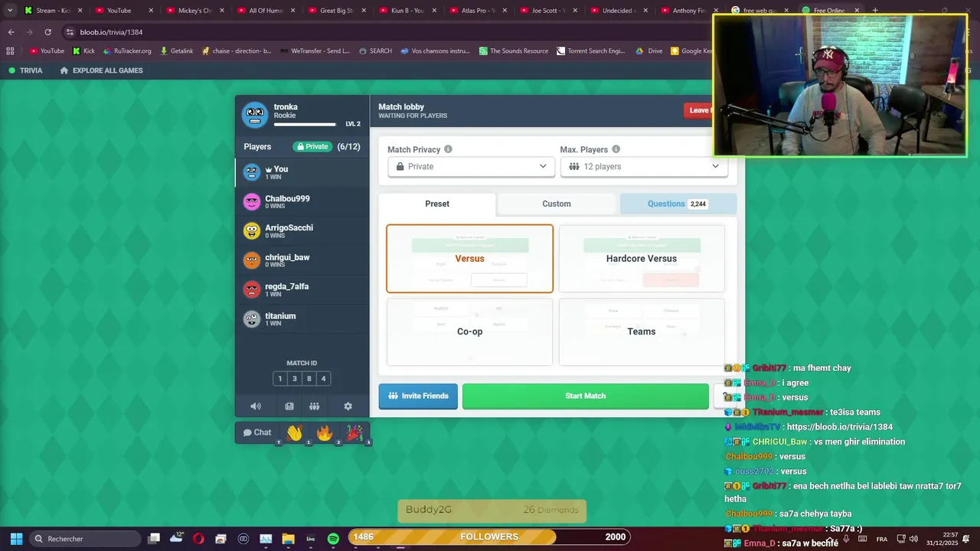Open the Getalink bookmark
The height and width of the screenshot is (551, 980).
click(176, 51)
